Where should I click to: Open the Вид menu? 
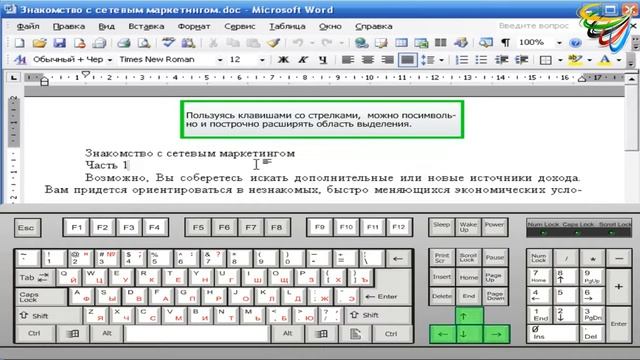[106, 26]
